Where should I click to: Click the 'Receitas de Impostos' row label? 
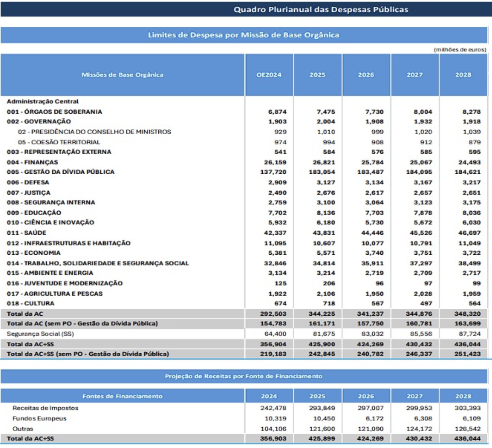[45, 408]
